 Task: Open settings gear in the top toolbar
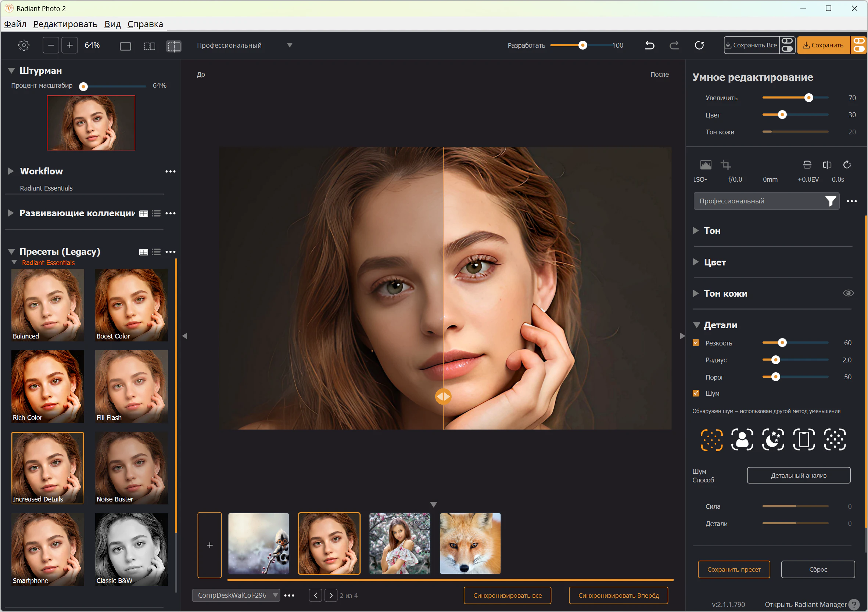[24, 45]
